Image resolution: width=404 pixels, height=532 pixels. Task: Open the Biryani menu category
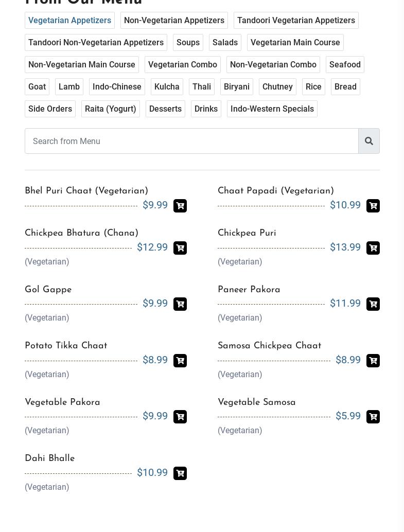[237, 87]
